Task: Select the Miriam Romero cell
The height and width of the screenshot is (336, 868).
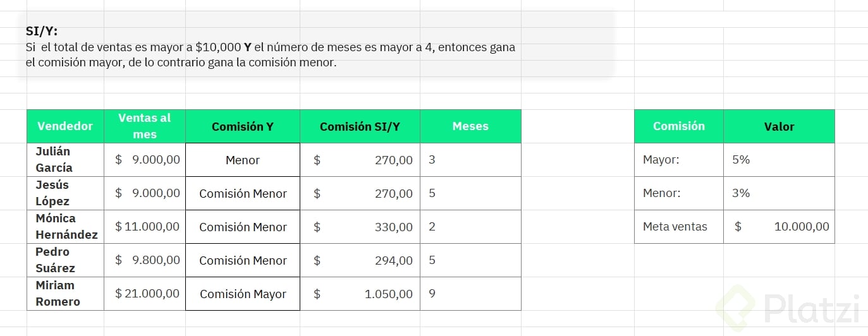Action: tap(65, 294)
